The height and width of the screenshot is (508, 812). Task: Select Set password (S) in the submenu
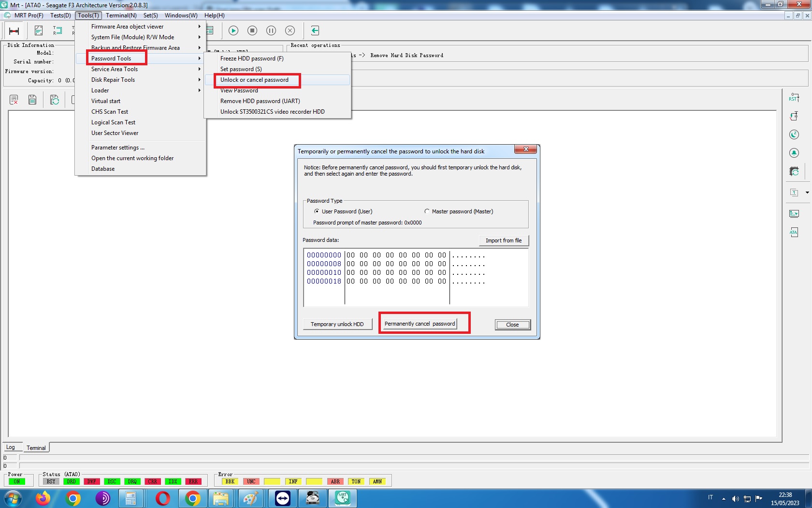click(277, 69)
